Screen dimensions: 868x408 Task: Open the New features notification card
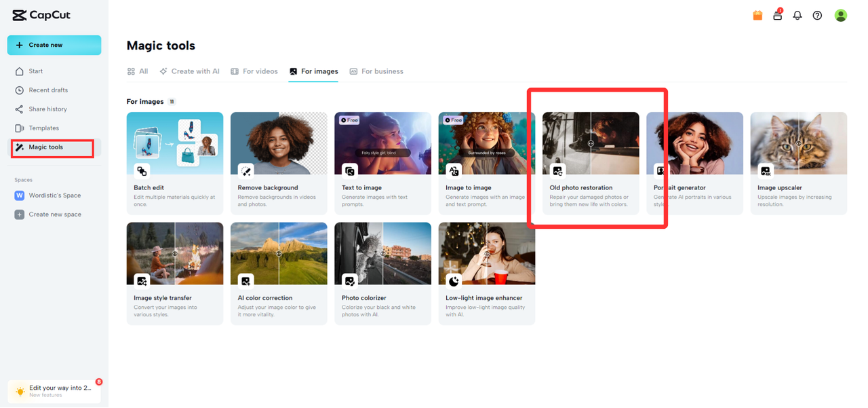(x=54, y=391)
